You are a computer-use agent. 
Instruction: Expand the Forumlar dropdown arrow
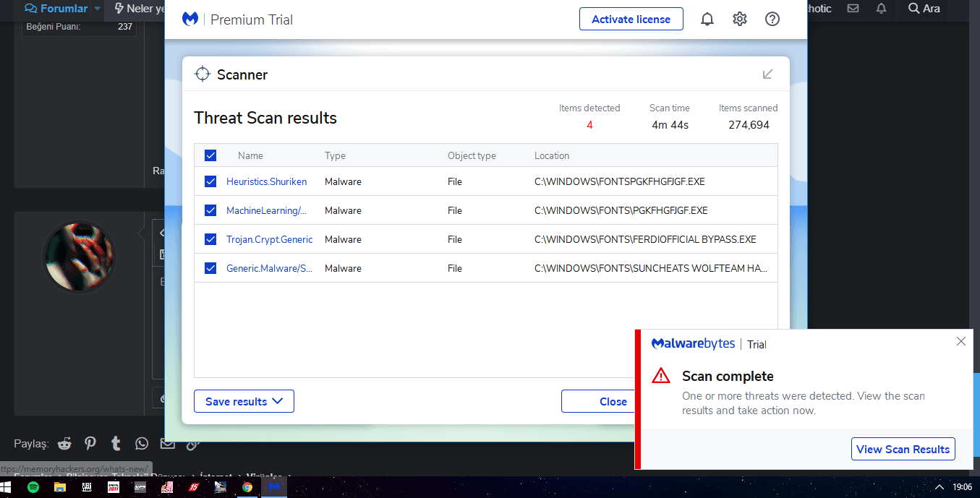click(98, 9)
